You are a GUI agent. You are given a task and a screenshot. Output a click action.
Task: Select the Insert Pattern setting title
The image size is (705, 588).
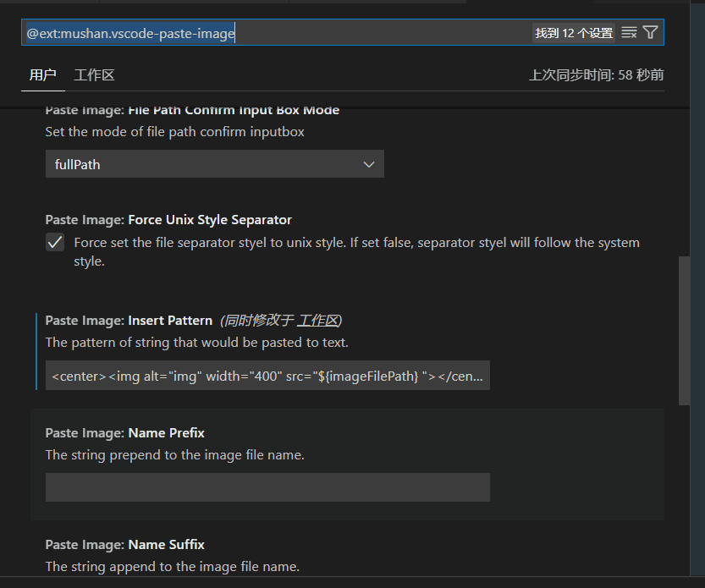click(129, 321)
